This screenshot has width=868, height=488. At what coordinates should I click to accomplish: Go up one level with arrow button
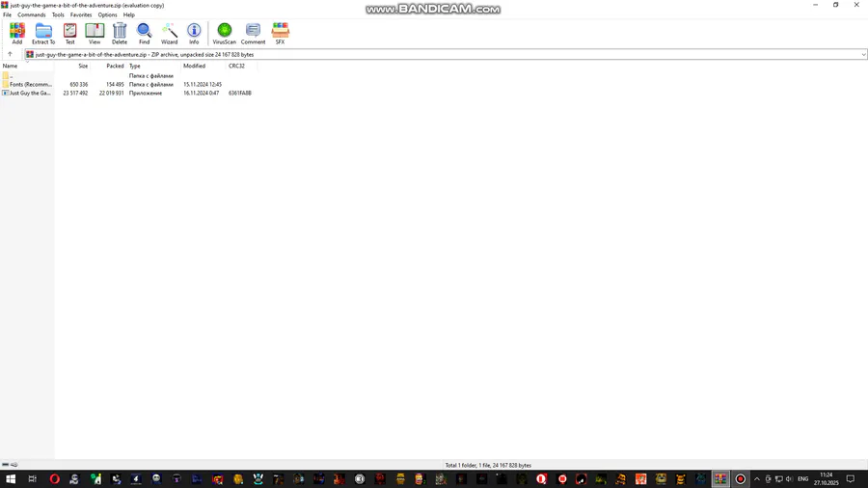pos(10,54)
